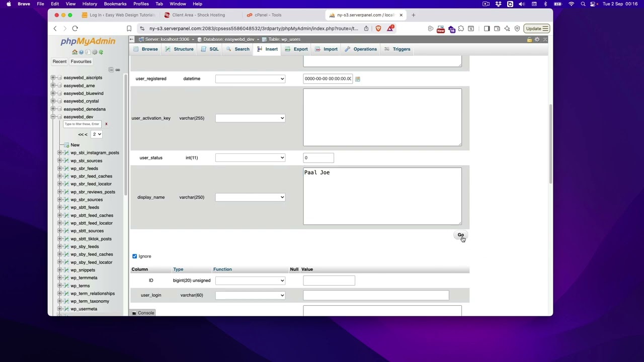Click the user_status value field

[318, 158]
